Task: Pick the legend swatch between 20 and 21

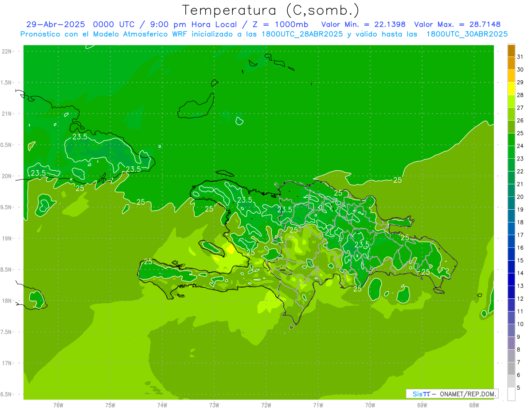Action: tap(511, 191)
